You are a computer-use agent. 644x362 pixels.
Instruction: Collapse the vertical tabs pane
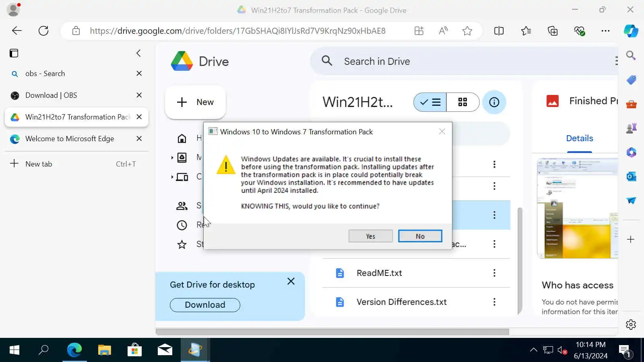pos(138,53)
